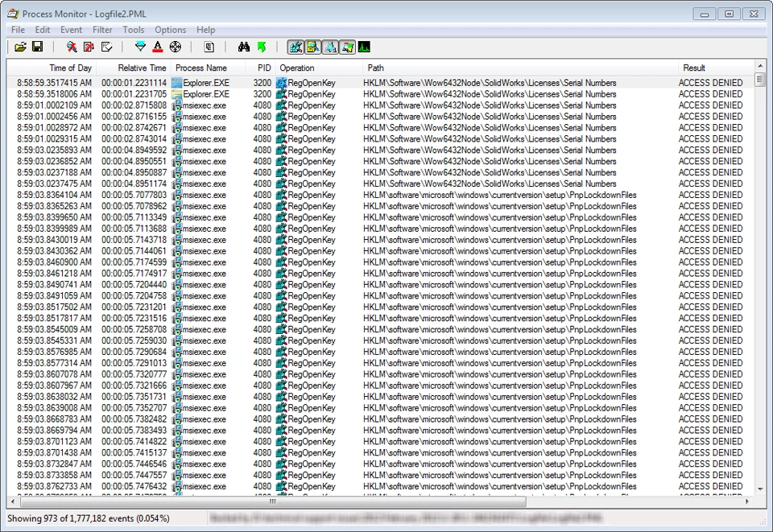Click the horizontal scrollbar right arrow
Image resolution: width=773 pixels, height=532 pixels.
[747, 501]
